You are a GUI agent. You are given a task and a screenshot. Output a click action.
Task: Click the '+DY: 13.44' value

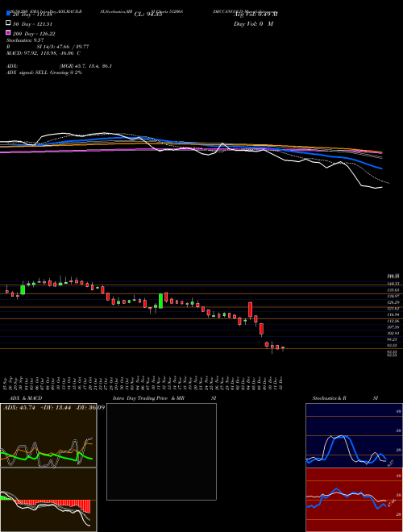click(56, 408)
